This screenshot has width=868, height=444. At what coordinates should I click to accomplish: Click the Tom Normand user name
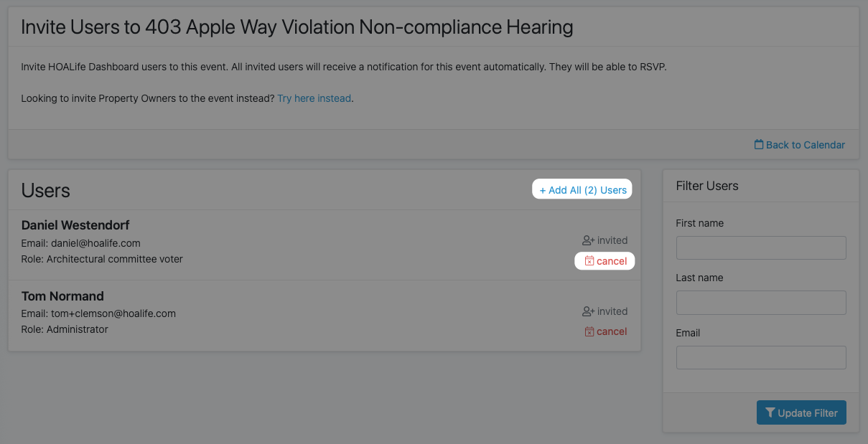click(62, 296)
